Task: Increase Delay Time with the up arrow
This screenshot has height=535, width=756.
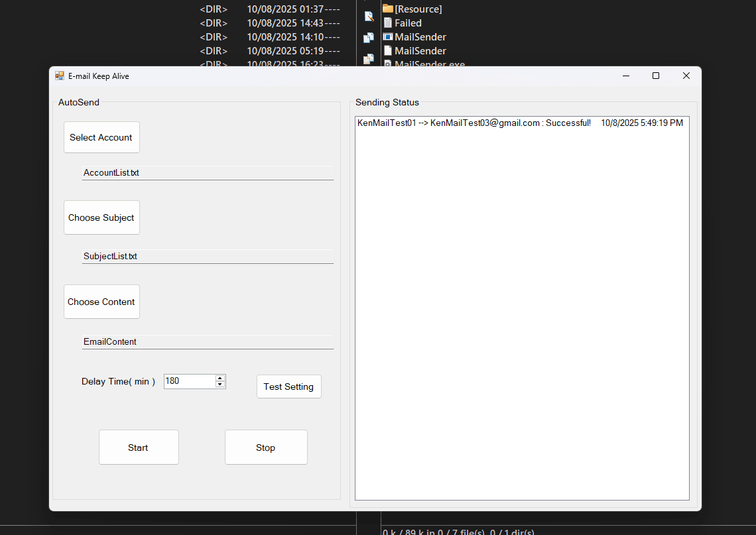Action: coord(220,378)
